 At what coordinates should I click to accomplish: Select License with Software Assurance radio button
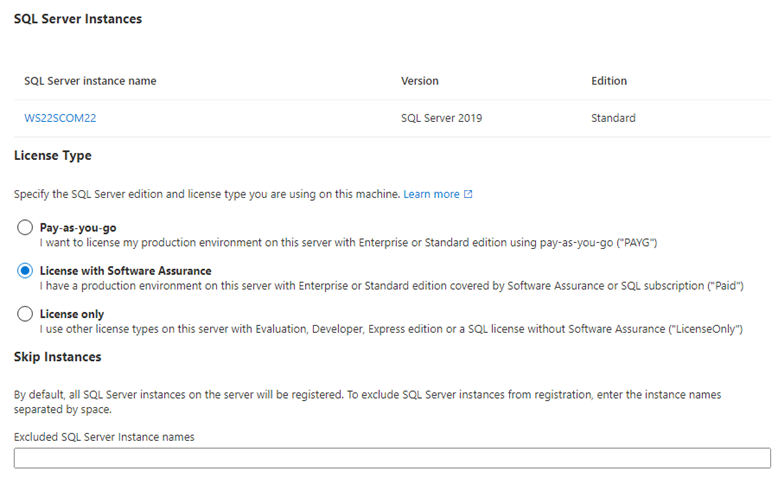[x=25, y=271]
